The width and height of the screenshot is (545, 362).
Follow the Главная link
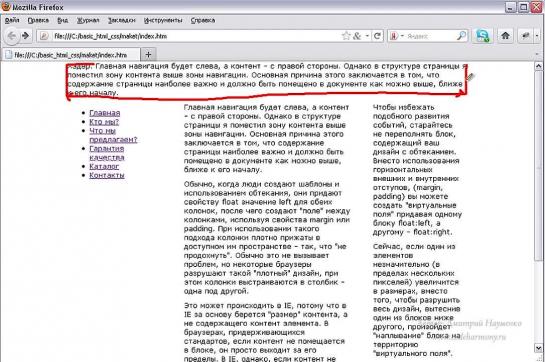coord(105,113)
